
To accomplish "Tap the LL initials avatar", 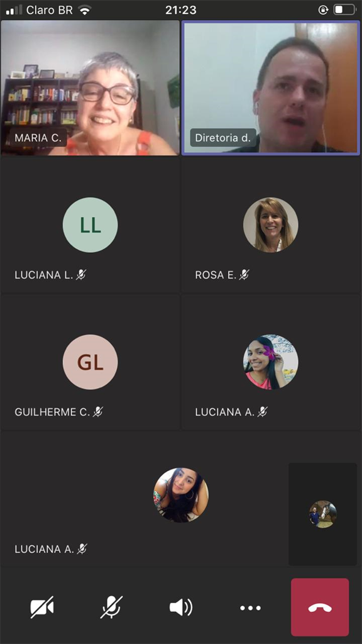I will coord(90,225).
